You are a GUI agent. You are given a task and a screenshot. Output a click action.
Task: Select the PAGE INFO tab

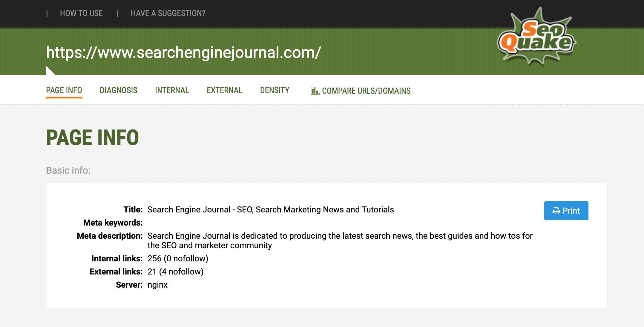click(64, 90)
